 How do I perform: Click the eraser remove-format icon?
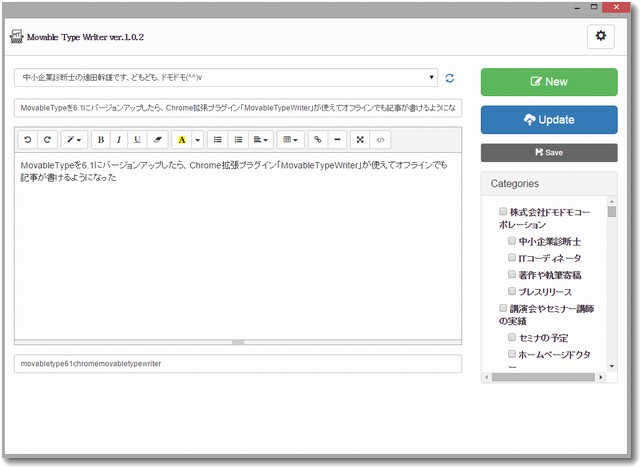pyautogui.click(x=157, y=140)
